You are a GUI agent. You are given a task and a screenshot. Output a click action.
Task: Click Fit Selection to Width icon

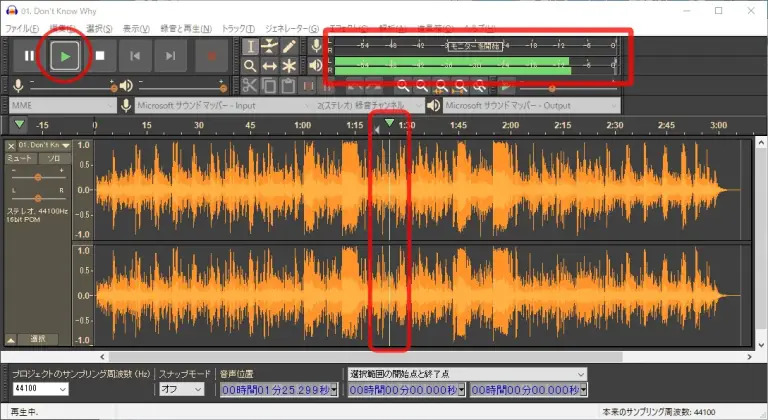click(441, 86)
